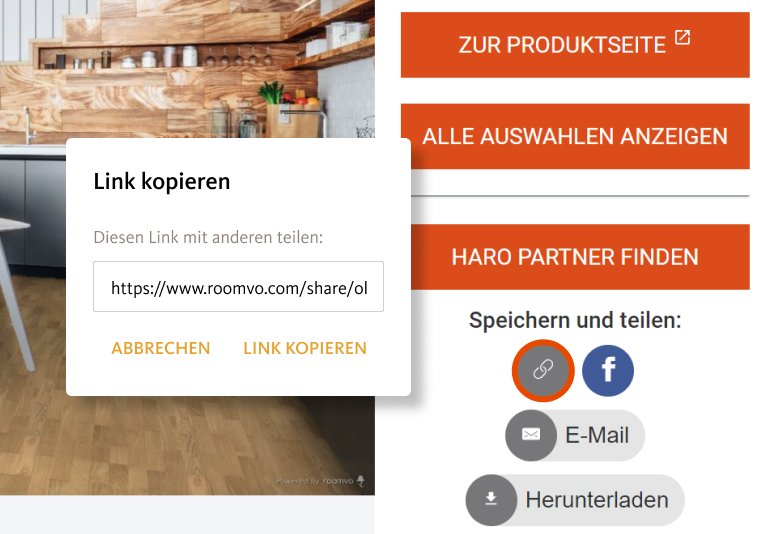This screenshot has height=534, width=762.
Task: Click the Herunterladen text label
Action: 597,500
